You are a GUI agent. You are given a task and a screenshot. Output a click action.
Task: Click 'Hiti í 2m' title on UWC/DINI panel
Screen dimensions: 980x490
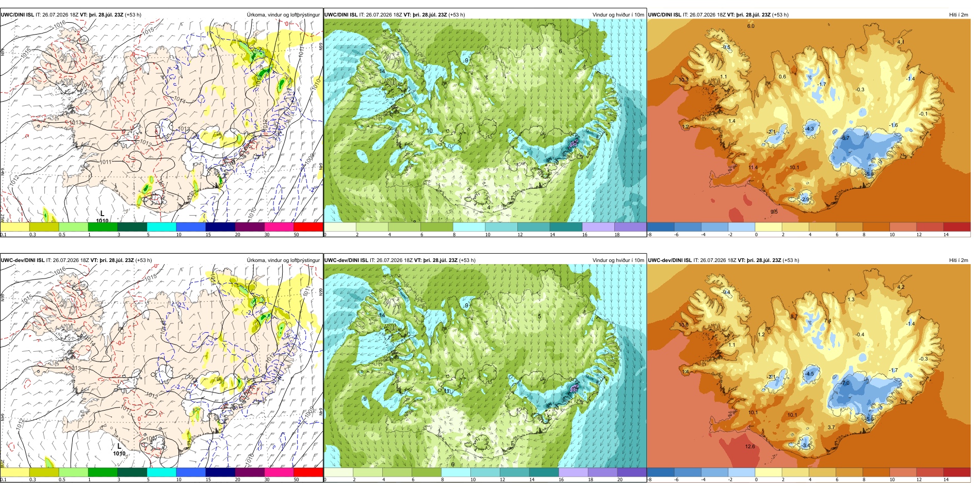(x=958, y=15)
